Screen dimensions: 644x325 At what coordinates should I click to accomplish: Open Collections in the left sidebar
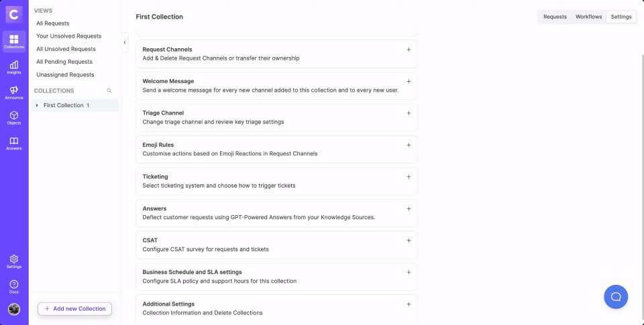[x=14, y=42]
